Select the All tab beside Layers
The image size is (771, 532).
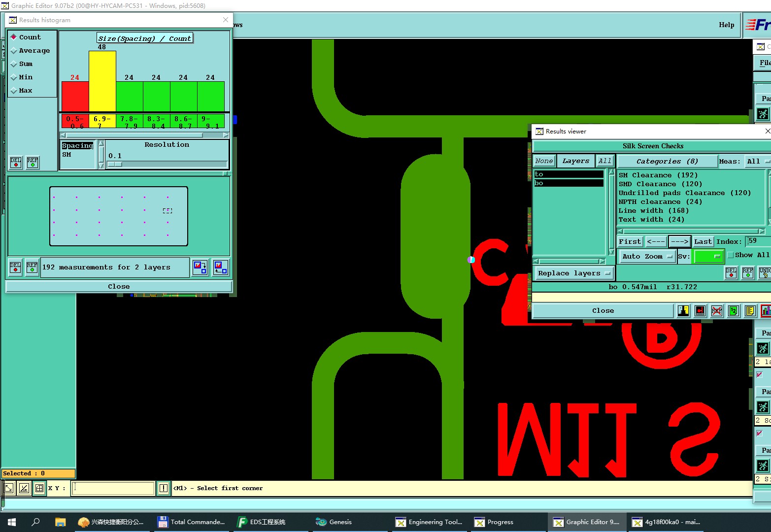(604, 161)
